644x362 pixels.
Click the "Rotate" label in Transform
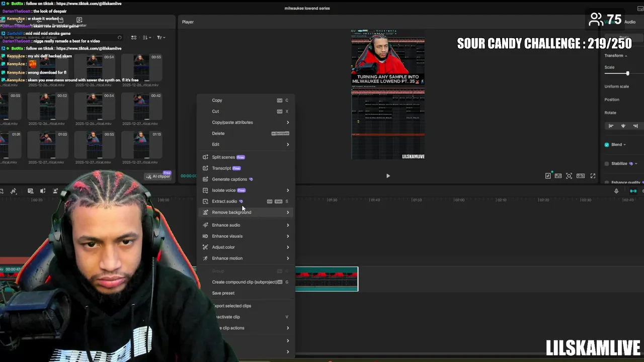click(610, 113)
